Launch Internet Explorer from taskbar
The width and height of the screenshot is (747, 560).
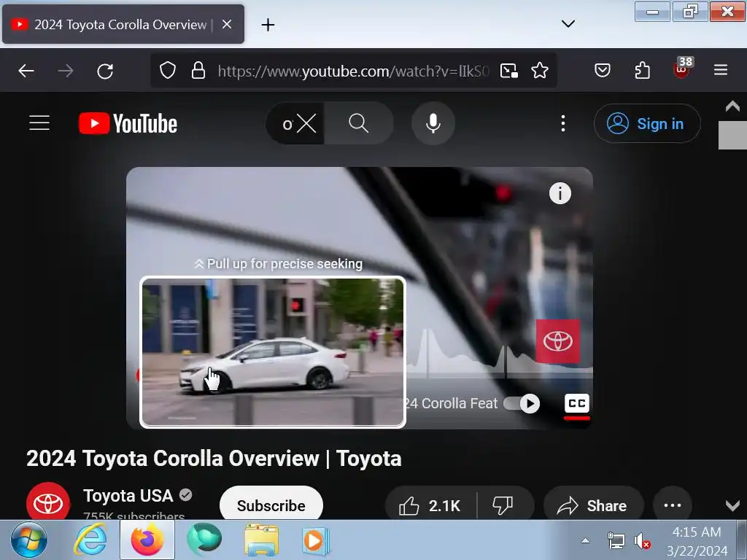pos(90,540)
